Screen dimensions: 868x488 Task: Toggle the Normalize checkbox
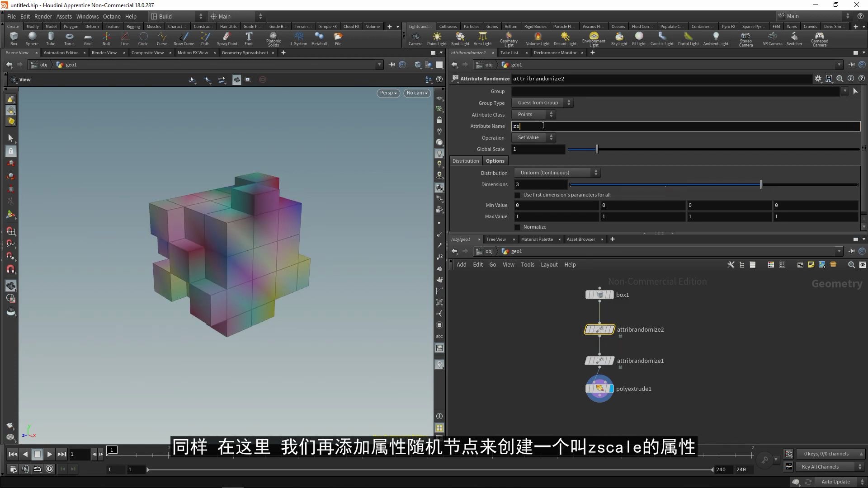point(518,227)
